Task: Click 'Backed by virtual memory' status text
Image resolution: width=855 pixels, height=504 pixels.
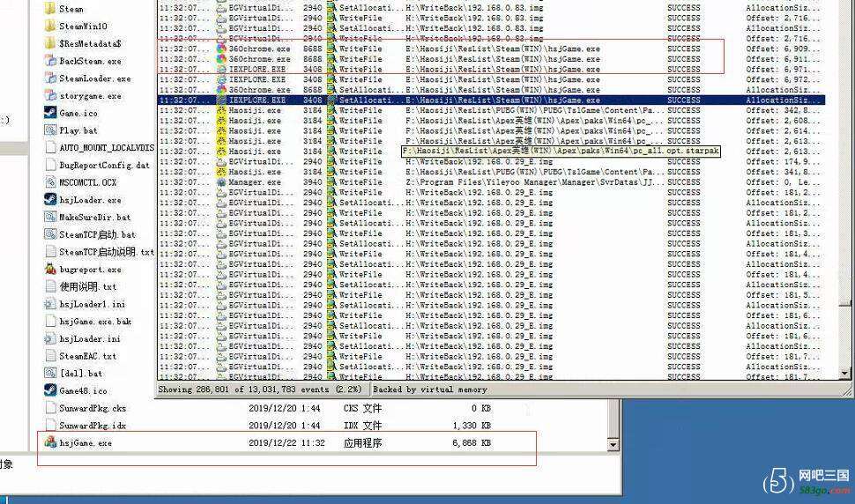Action: [430, 389]
